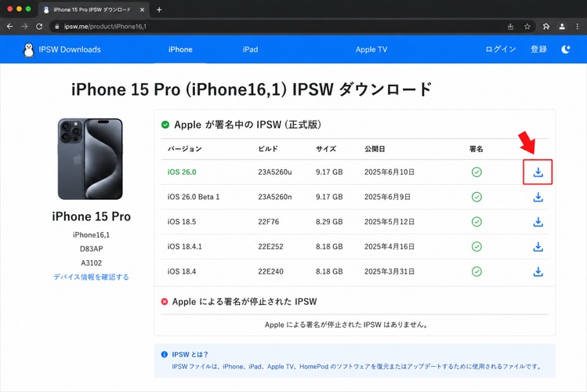
Task: Reload the page
Action: point(39,27)
